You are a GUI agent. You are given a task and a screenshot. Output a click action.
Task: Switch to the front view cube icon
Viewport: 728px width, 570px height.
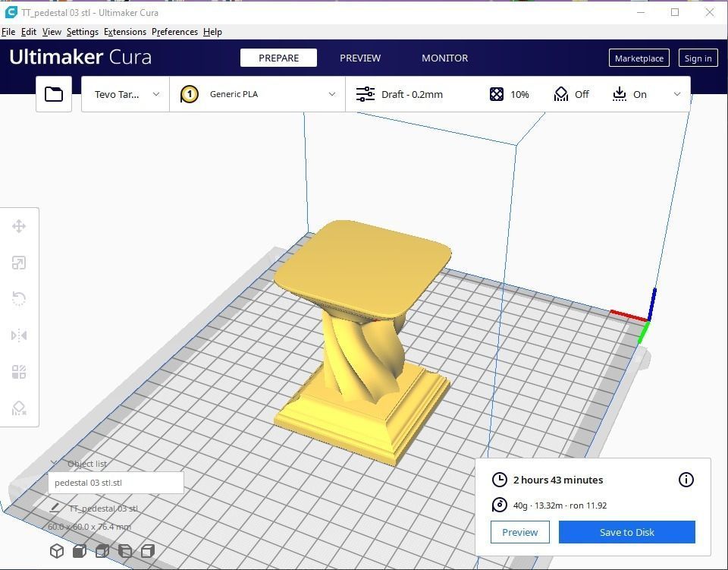80,551
